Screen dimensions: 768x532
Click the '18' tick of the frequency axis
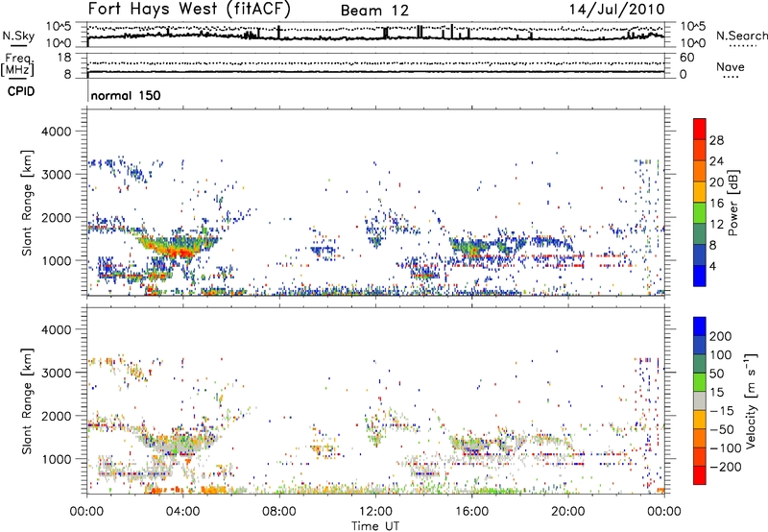(x=64, y=58)
